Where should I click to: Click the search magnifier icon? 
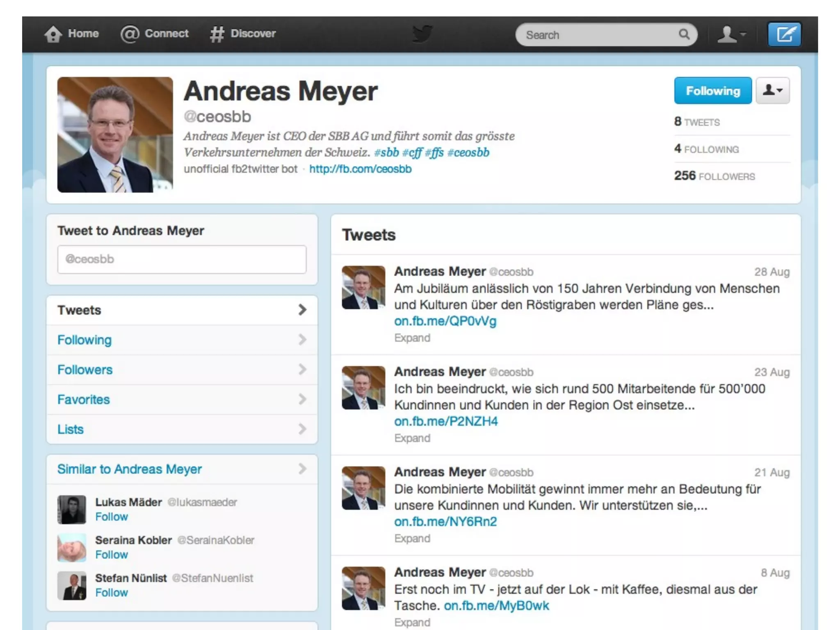click(x=684, y=34)
